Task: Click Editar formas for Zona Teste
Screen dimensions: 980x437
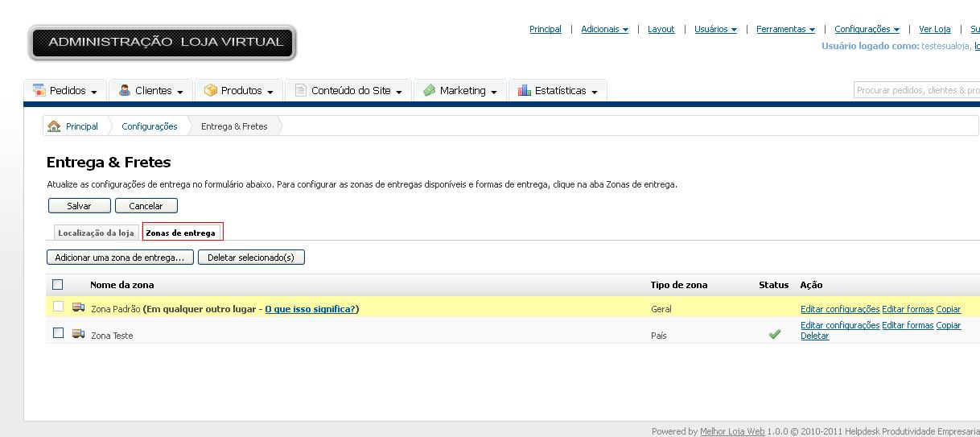Action: [x=908, y=325]
